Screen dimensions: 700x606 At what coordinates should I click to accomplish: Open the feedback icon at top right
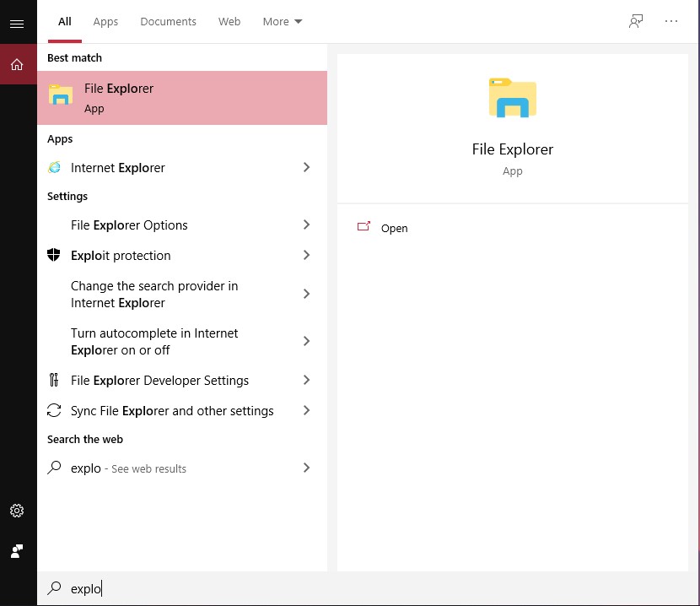tap(636, 21)
